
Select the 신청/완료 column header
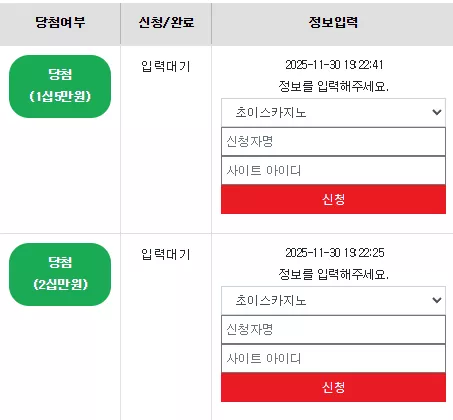click(x=166, y=22)
